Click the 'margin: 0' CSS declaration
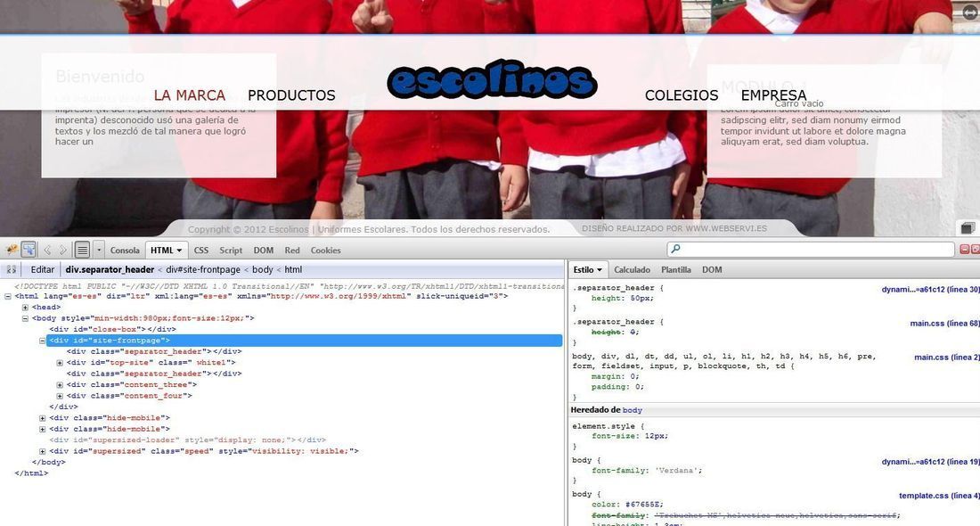 [615, 376]
